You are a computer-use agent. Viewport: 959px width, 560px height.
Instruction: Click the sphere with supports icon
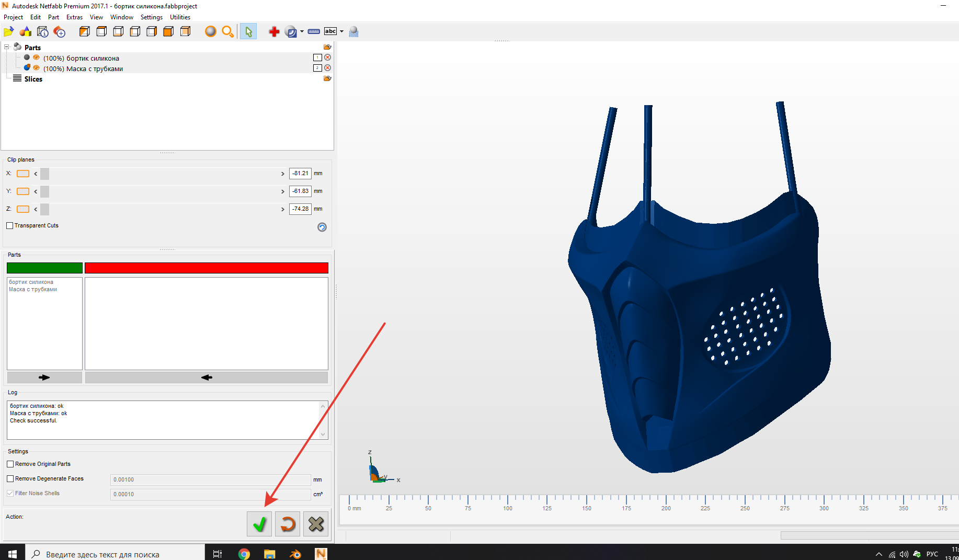(354, 32)
